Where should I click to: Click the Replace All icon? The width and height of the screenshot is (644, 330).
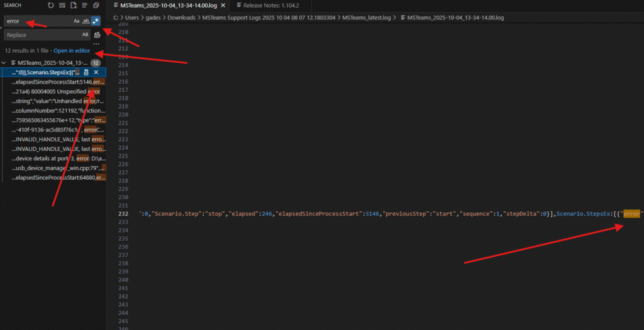(x=97, y=35)
